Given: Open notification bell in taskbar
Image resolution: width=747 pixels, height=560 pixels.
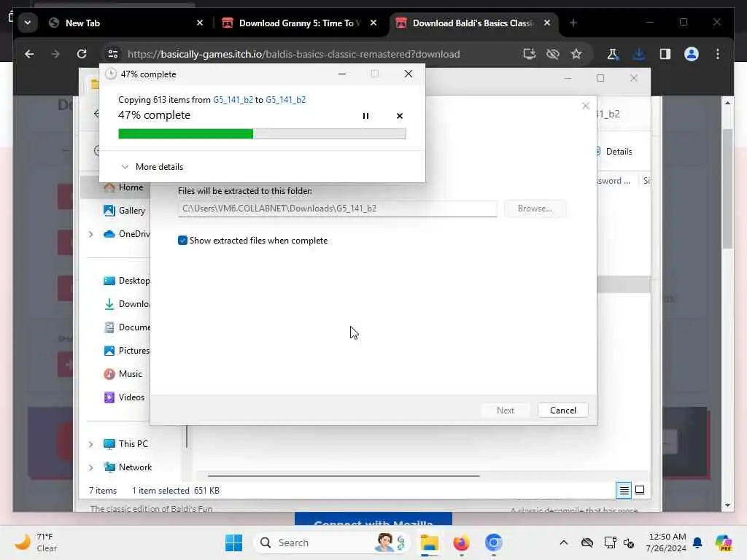Looking at the screenshot, I should click(x=697, y=542).
